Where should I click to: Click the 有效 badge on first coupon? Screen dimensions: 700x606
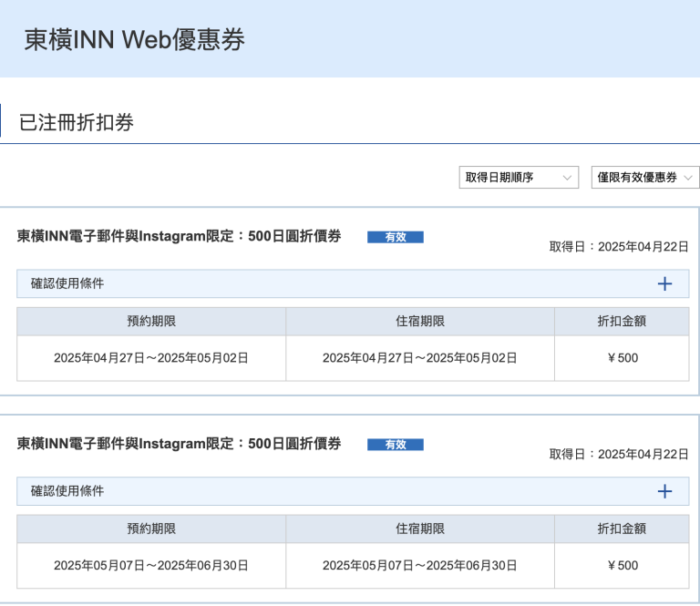[395, 237]
